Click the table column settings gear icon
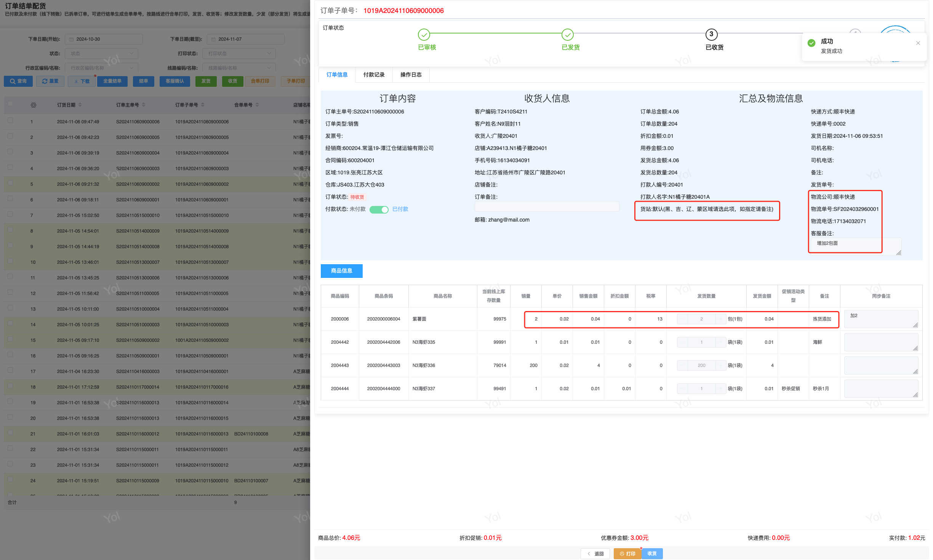The image size is (933, 560). (34, 105)
